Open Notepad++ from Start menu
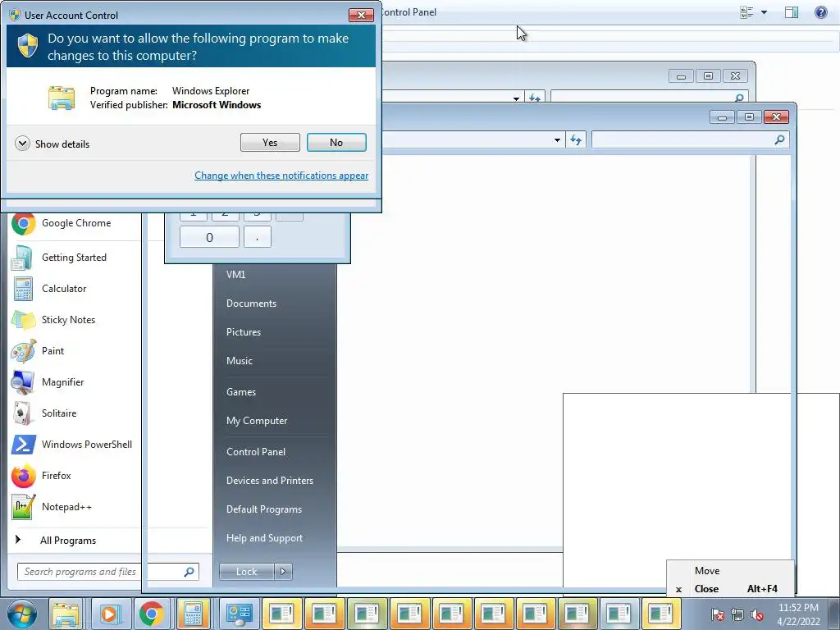The height and width of the screenshot is (630, 840). [52, 507]
